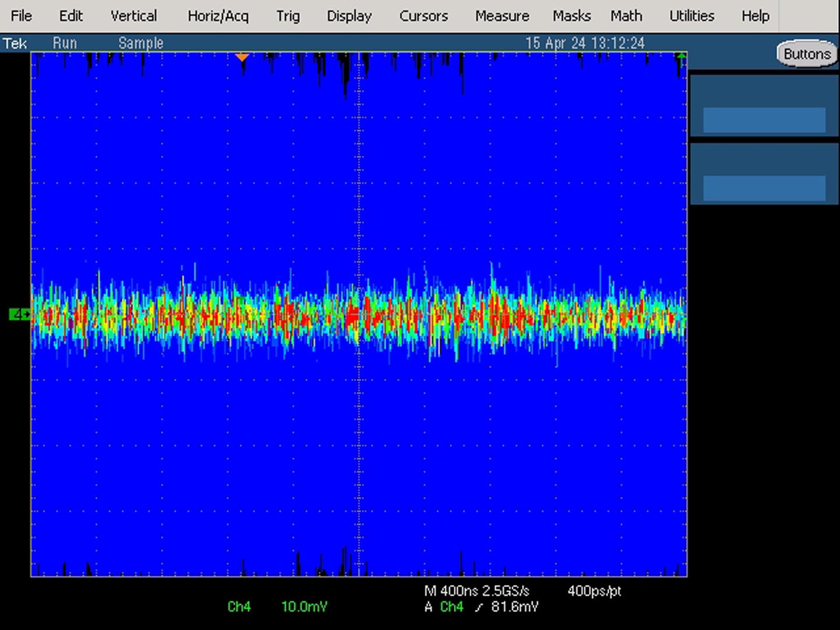Click the Buttons mode button
840x630 pixels.
807,54
